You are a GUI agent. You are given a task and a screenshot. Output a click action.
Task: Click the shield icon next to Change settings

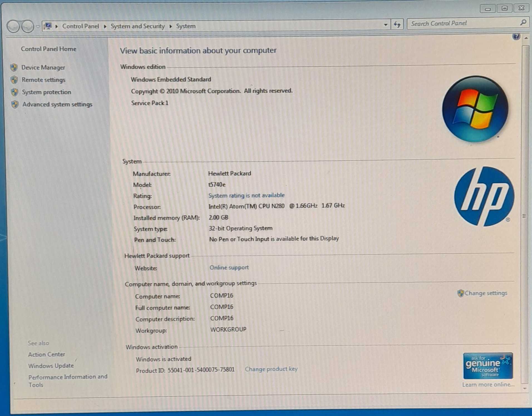[x=460, y=293]
